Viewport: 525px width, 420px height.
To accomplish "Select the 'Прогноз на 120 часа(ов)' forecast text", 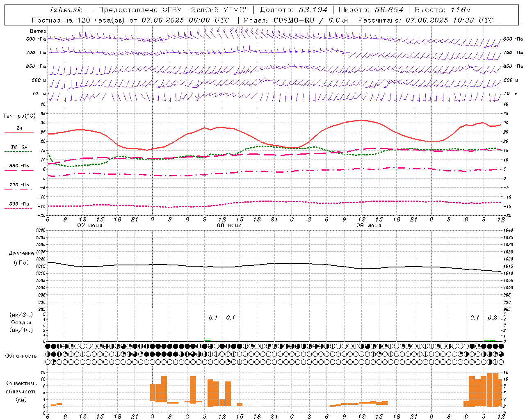I will [79, 20].
